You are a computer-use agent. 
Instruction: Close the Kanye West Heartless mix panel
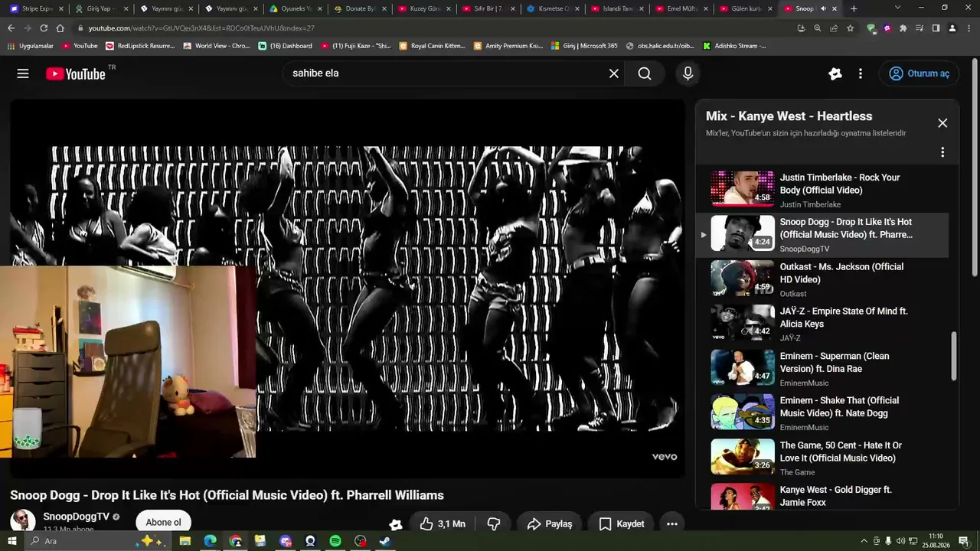[942, 123]
